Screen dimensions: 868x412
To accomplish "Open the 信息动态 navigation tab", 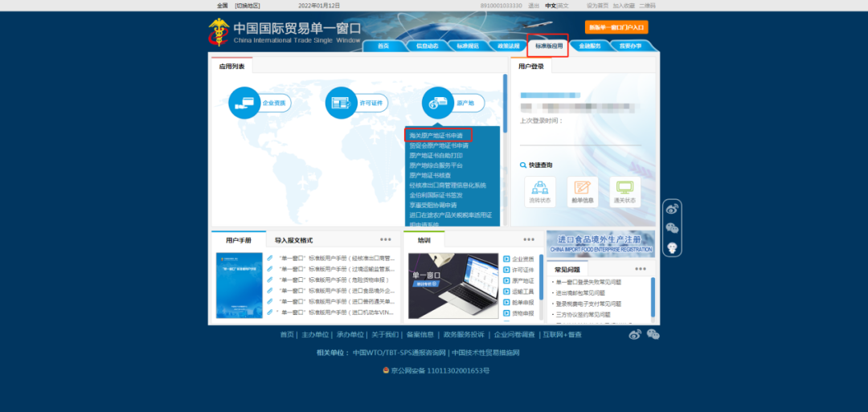I will click(x=427, y=46).
